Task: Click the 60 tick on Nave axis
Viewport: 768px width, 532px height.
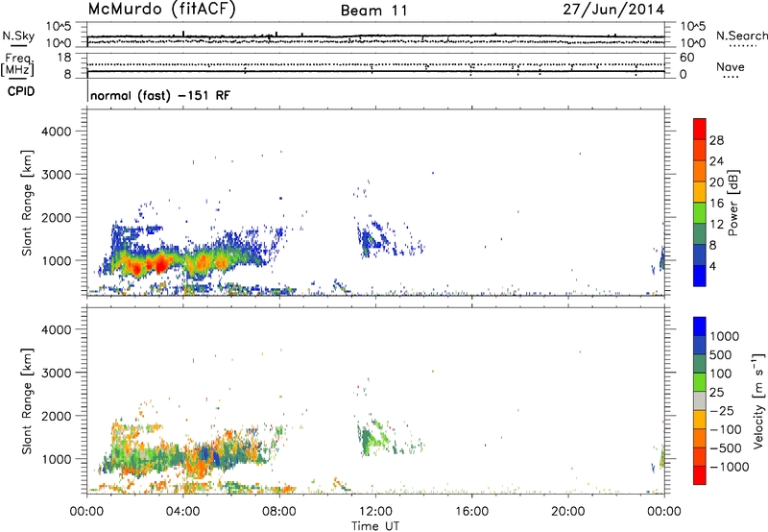Action: (686, 58)
